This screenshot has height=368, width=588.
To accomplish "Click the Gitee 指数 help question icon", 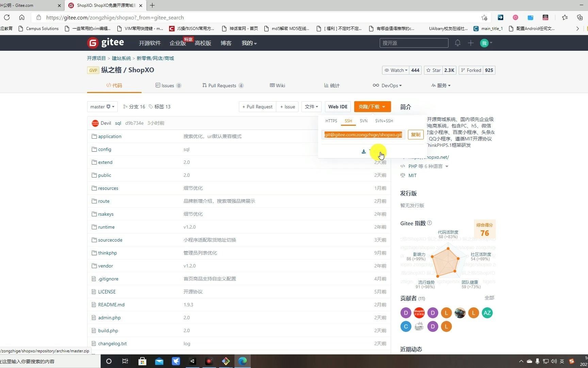I will point(429,223).
